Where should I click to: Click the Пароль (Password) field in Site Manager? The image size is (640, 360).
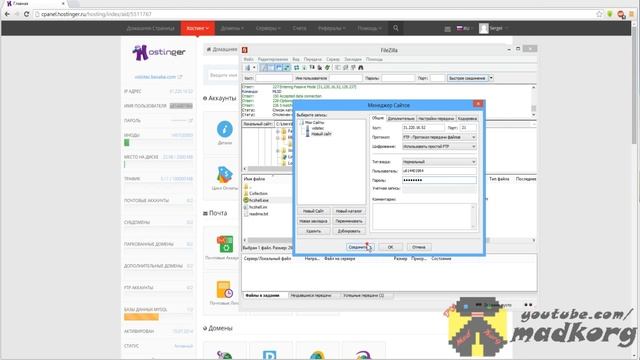(439, 180)
